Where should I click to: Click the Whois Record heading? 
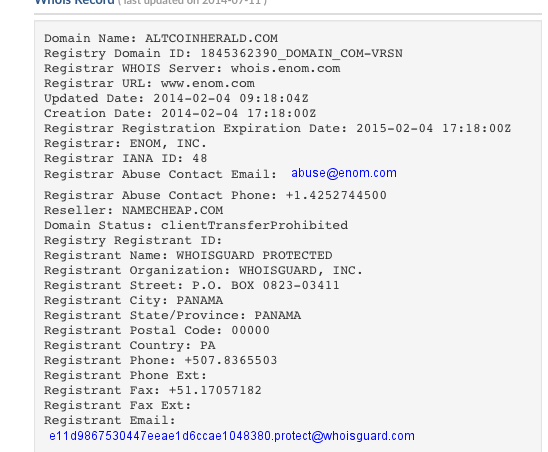point(74,2)
